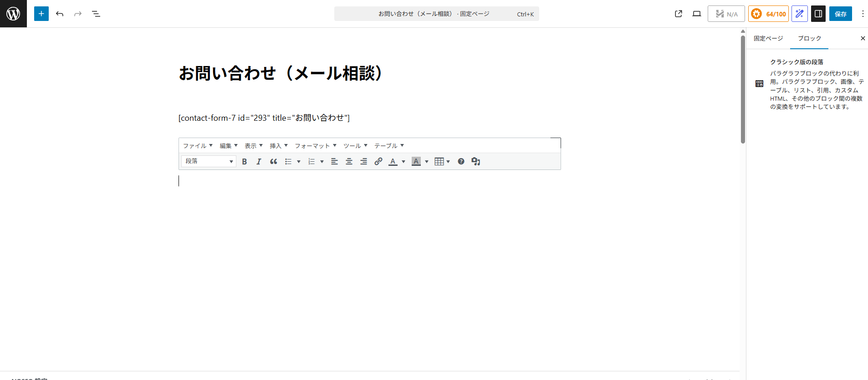
Task: Apply the text color swatch
Action: point(393,161)
